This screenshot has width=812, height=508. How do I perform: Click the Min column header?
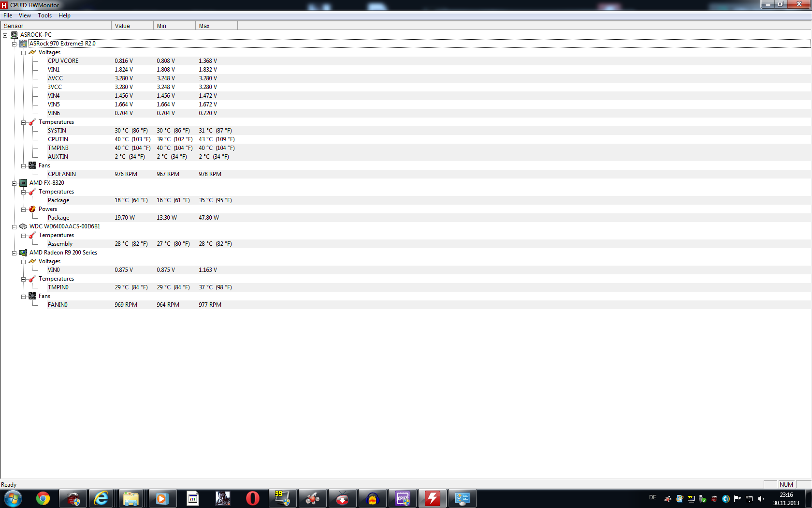point(174,26)
